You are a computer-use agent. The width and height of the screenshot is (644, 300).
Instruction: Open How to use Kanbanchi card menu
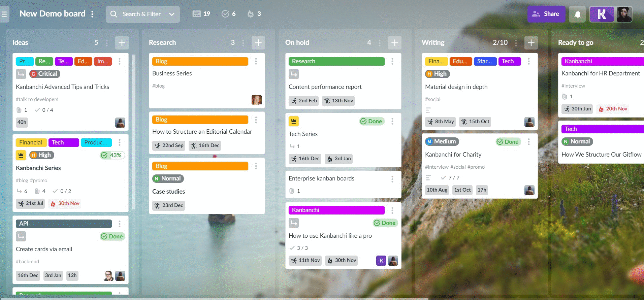pyautogui.click(x=392, y=210)
